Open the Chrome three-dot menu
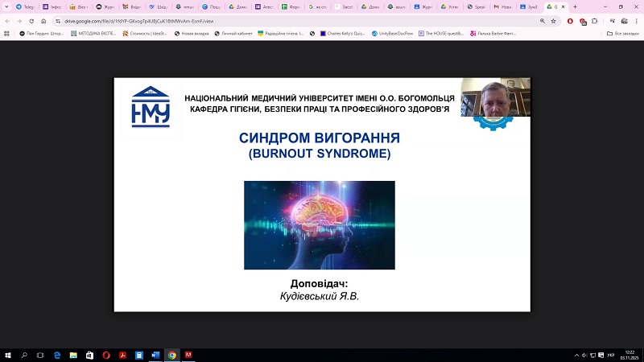The image size is (644, 362). [636, 21]
